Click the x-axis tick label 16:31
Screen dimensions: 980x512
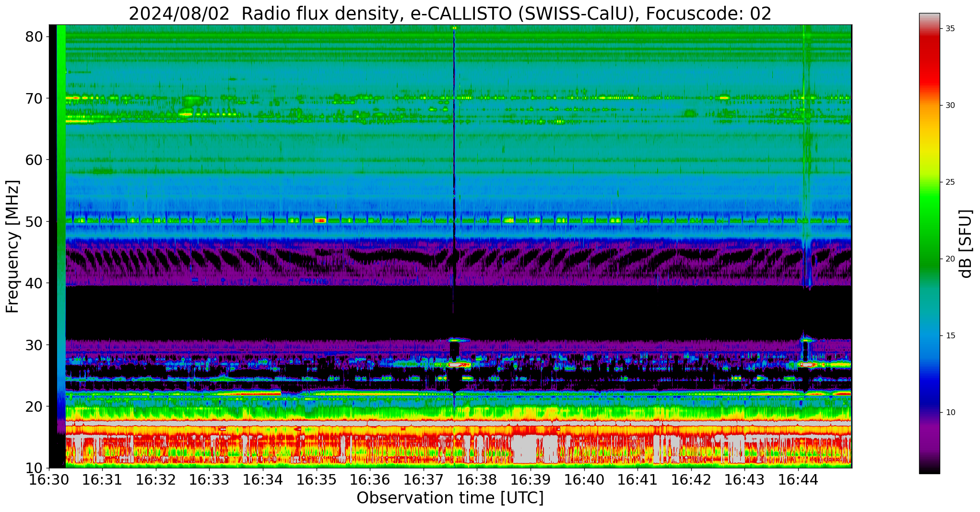pos(102,479)
